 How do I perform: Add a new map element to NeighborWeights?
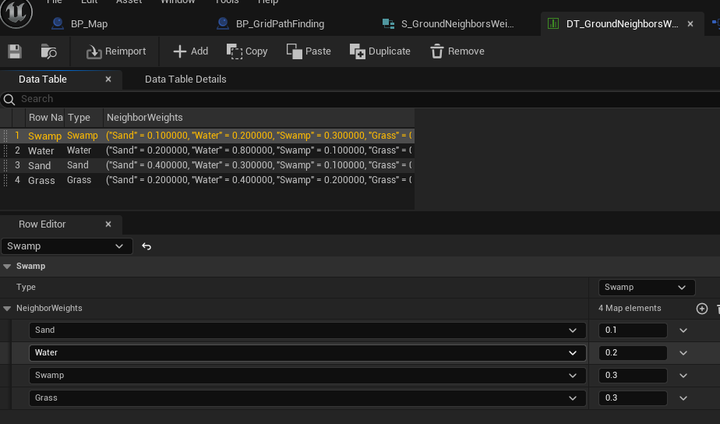[x=701, y=309]
